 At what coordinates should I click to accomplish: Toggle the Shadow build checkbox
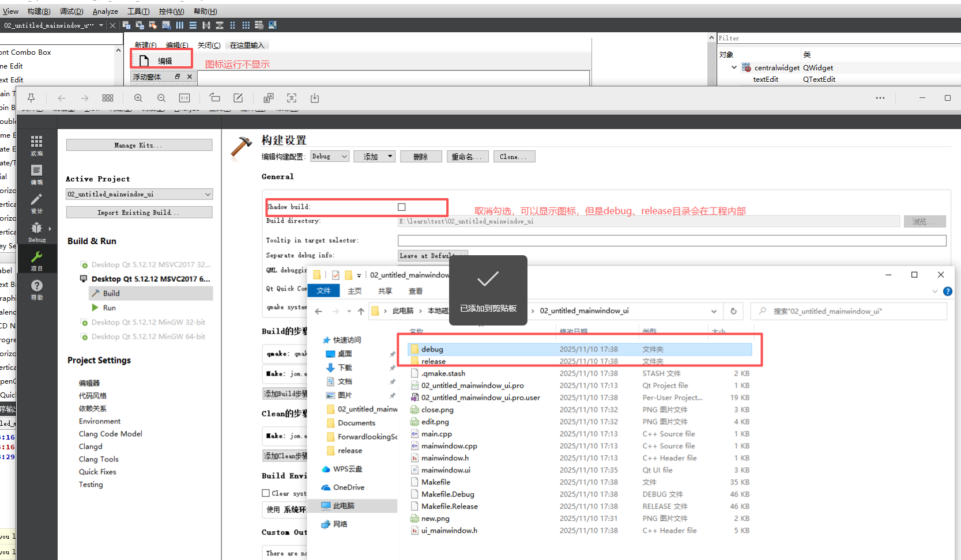pos(402,207)
